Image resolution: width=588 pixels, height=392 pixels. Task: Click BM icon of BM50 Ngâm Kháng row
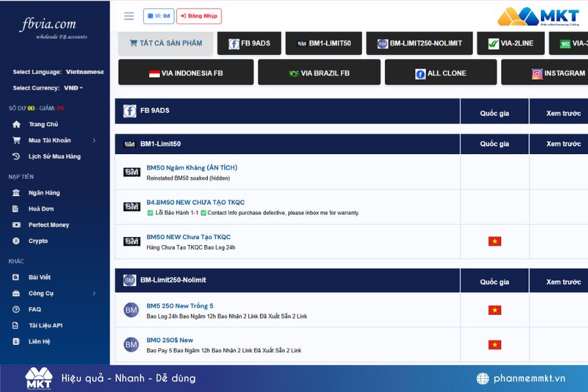[x=131, y=172]
